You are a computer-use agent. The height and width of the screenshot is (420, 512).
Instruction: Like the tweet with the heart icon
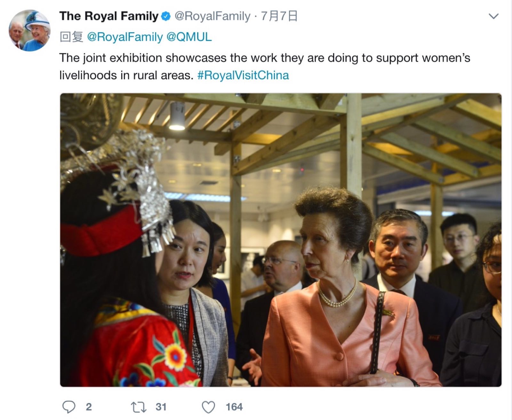(209, 407)
